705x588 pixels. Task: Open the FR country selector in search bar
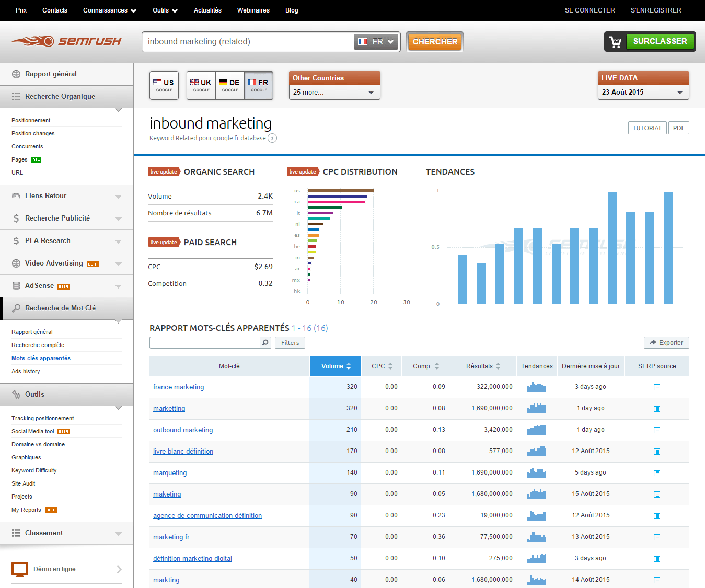click(x=376, y=42)
